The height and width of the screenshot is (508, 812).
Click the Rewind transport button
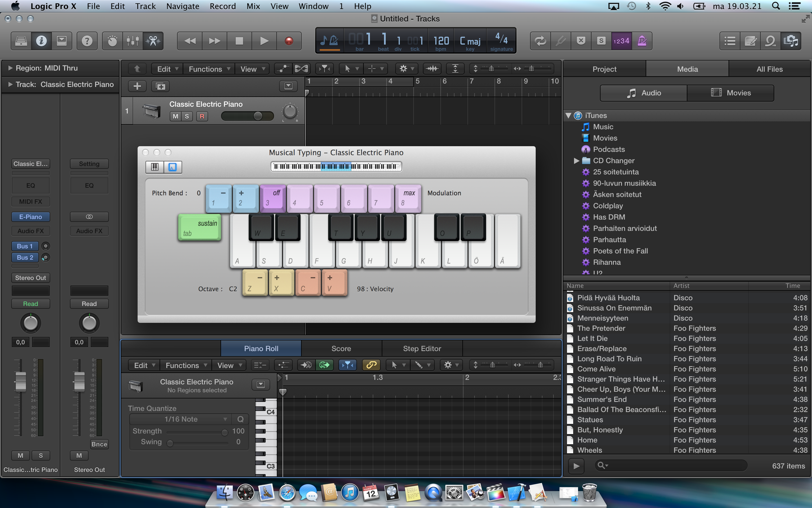click(x=190, y=41)
